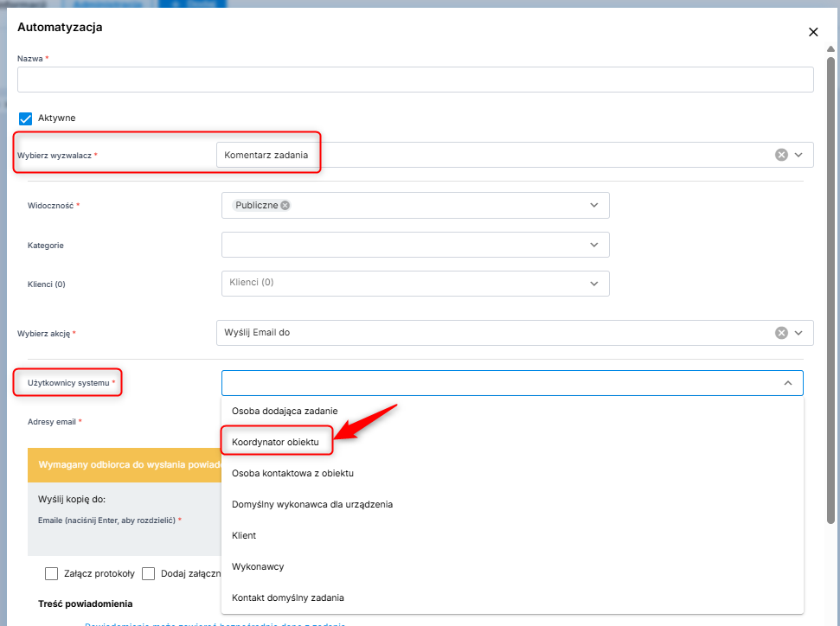Open the Wybierz akcję dropdown chevron
This screenshot has height=626, width=840.
coord(798,333)
